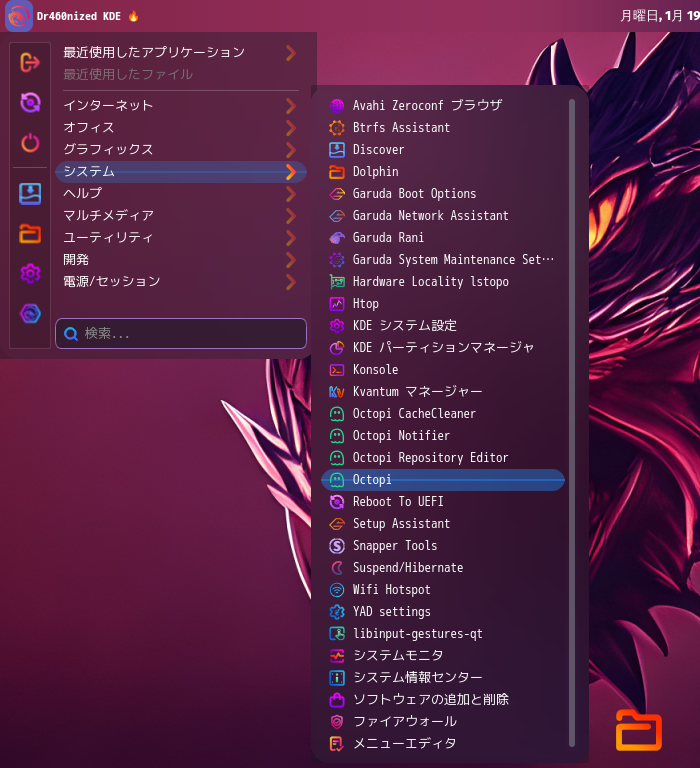Open Hardware Locality lstopo entry
700x768 pixels.
click(443, 282)
